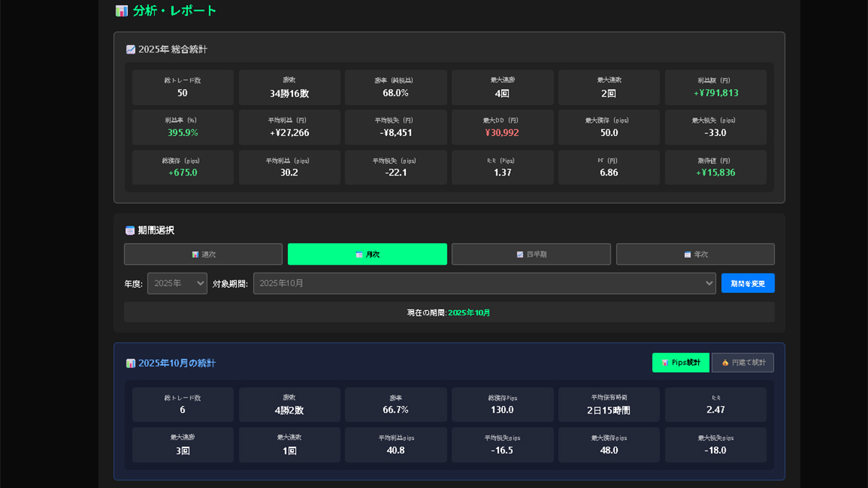Screen dimensions: 868x488
Task: Click the bar chart icon beside 2025年10月の統計
Action: 130,364
